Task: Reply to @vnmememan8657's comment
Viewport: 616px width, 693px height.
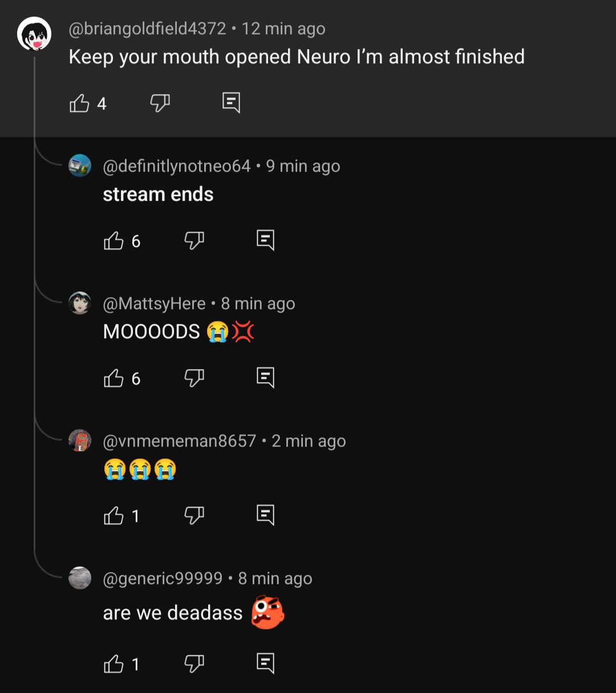Action: (x=265, y=515)
